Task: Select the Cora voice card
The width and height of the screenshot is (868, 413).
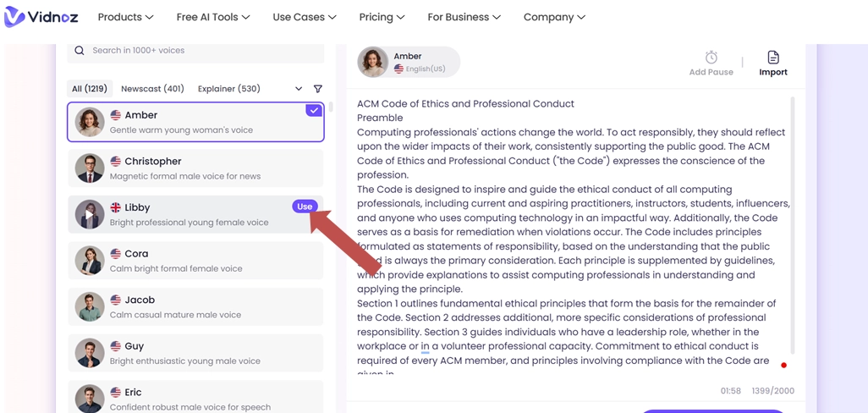Action: [195, 261]
